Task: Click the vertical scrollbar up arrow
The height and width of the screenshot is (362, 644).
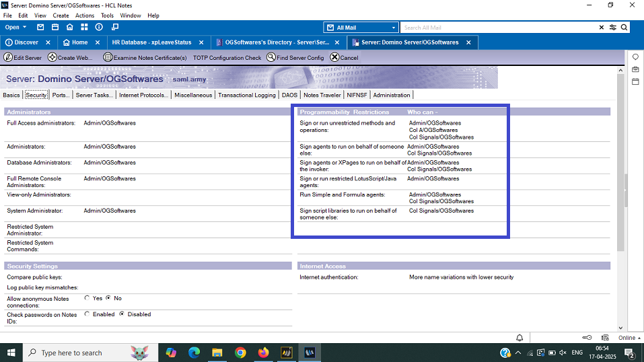Action: click(x=620, y=71)
